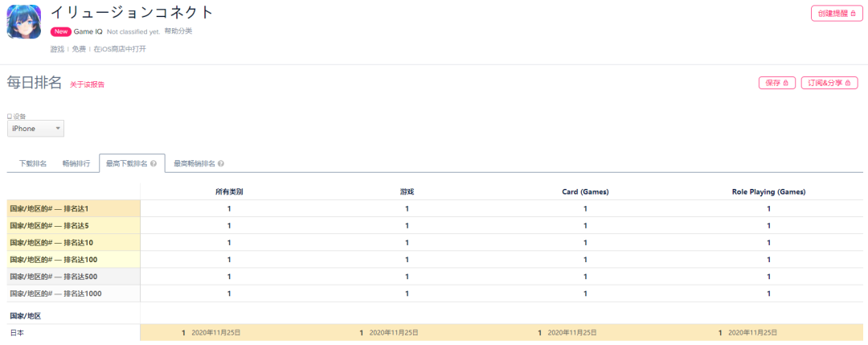Click the イリュージョンコネクト app icon
The height and width of the screenshot is (345, 868).
coord(24,22)
